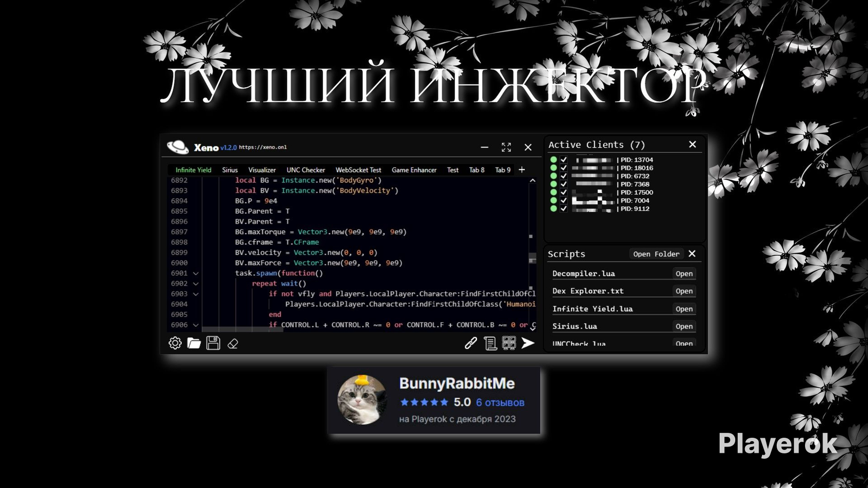Click the 'PID: 17500' client label
The width and height of the screenshot is (868, 488).
(x=637, y=192)
